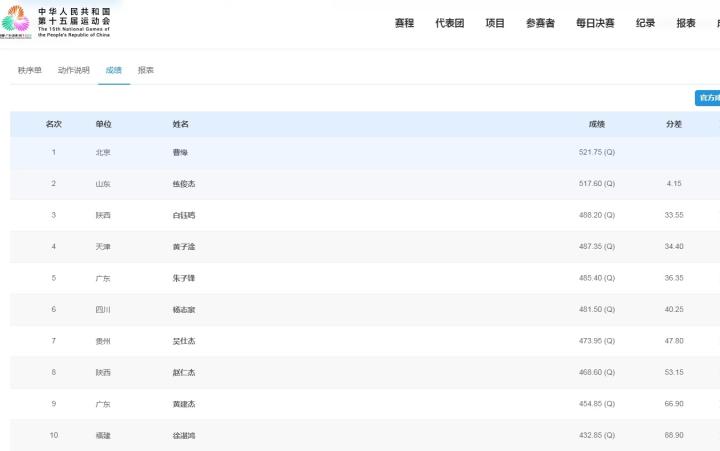Open the 代表团 delegations menu
Screen dimensions: 720x451
coord(449,23)
